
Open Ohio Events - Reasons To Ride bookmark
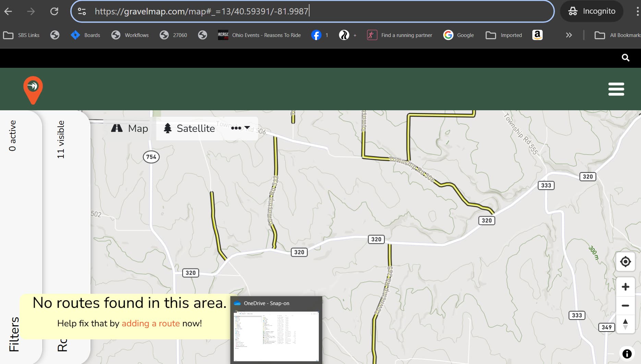pyautogui.click(x=259, y=35)
